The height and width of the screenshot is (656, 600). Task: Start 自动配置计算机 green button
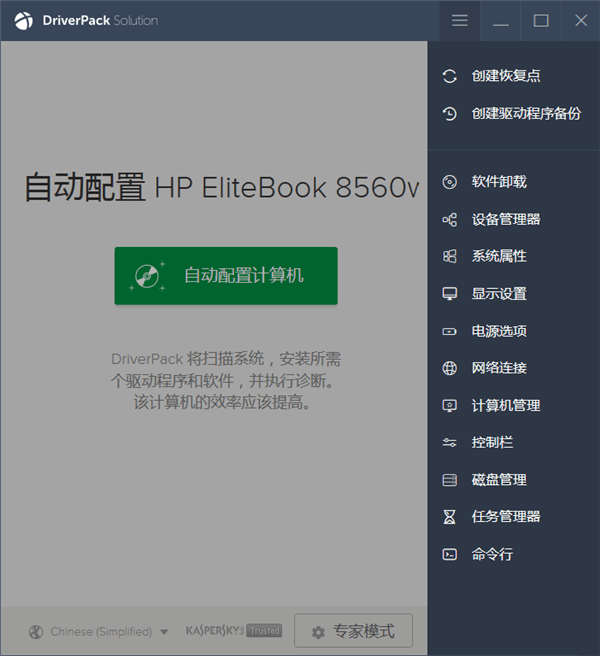pyautogui.click(x=226, y=276)
